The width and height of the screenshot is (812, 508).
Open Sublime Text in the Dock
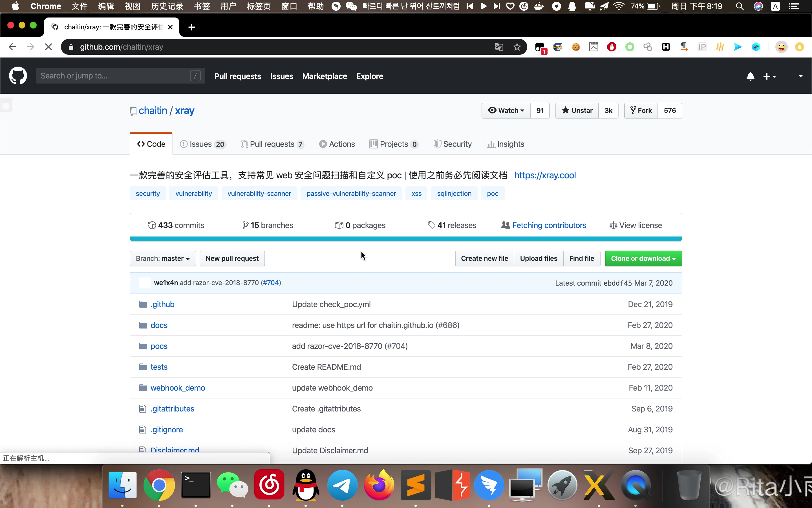(x=416, y=485)
